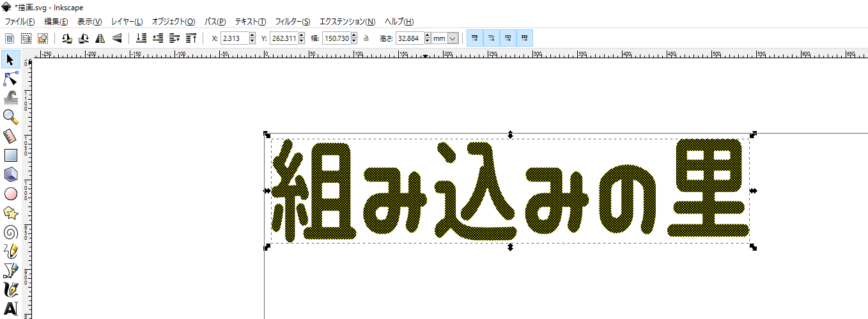This screenshot has height=319, width=868.
Task: Click the bottom-right scale handle of selection
Action: (x=754, y=247)
